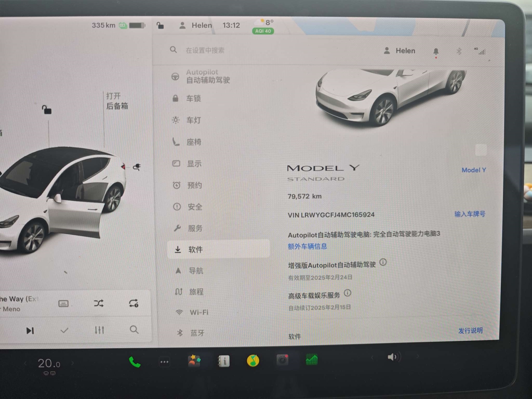
Task: Tap the lock icon in status bar
Action: 160,26
